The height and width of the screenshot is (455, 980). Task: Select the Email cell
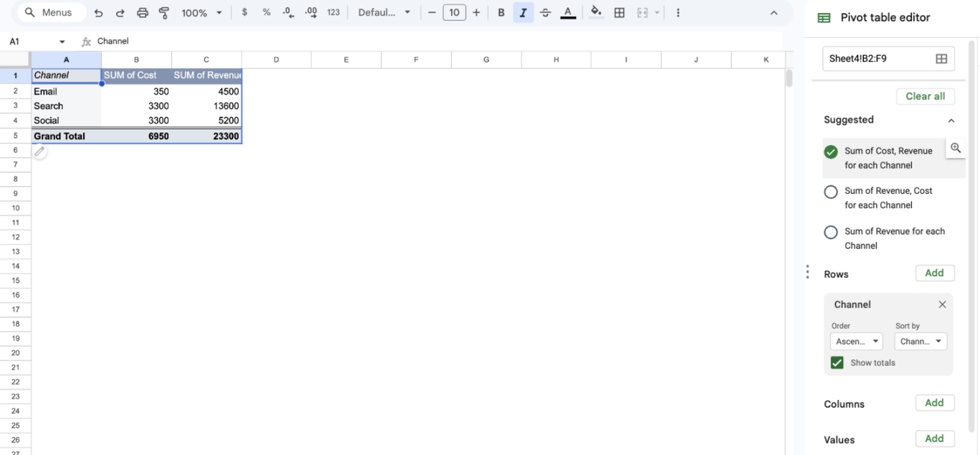pos(66,91)
